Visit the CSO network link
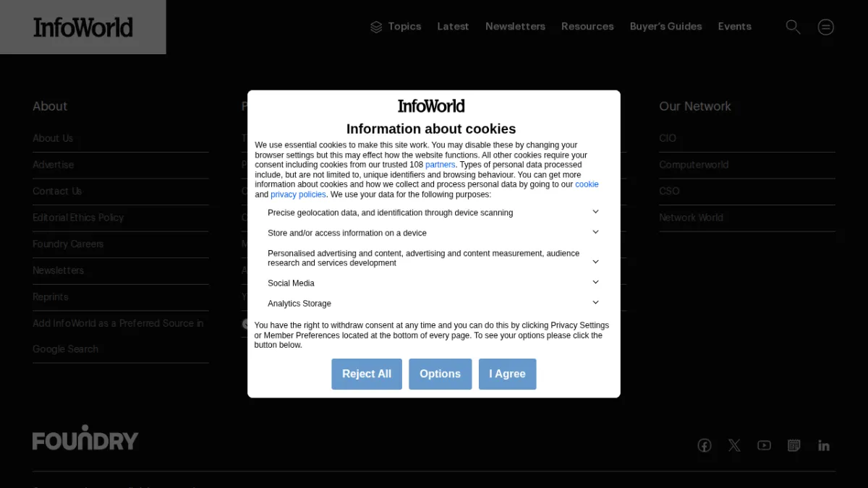The width and height of the screenshot is (868, 488). pos(669,191)
